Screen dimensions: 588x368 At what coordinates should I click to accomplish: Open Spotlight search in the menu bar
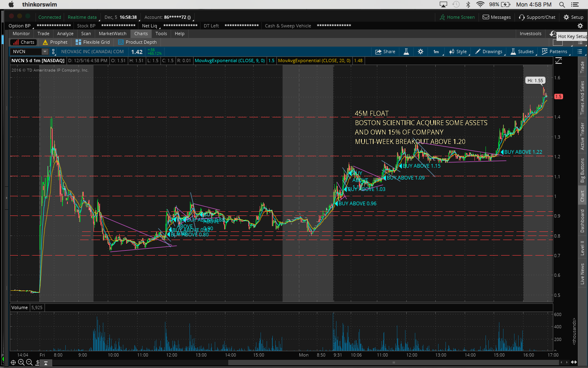coord(562,4)
